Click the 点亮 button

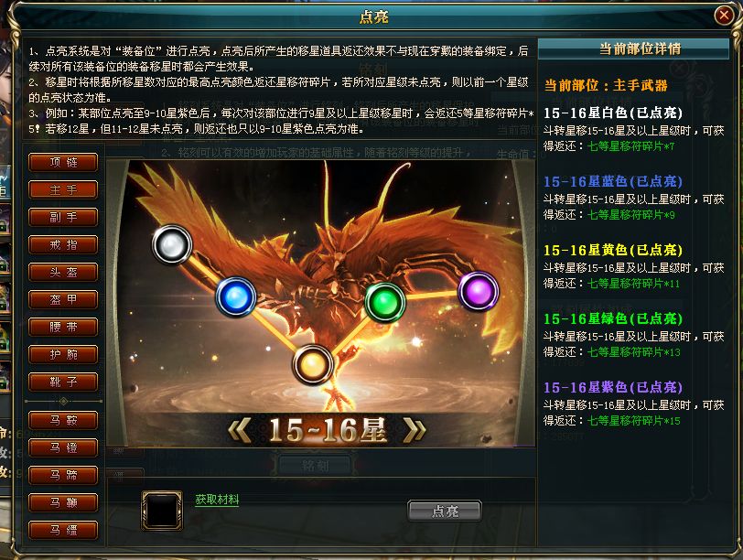tap(445, 511)
